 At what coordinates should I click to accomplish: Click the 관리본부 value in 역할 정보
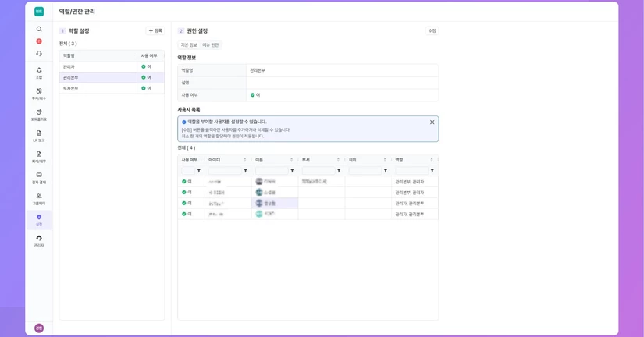pos(258,70)
